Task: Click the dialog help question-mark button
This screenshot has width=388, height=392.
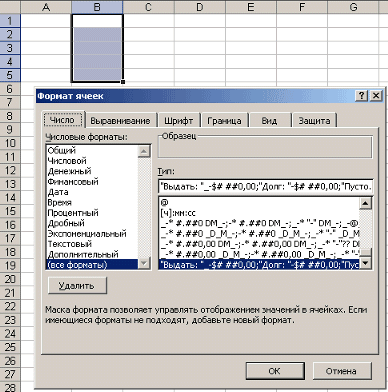Action: [361, 96]
